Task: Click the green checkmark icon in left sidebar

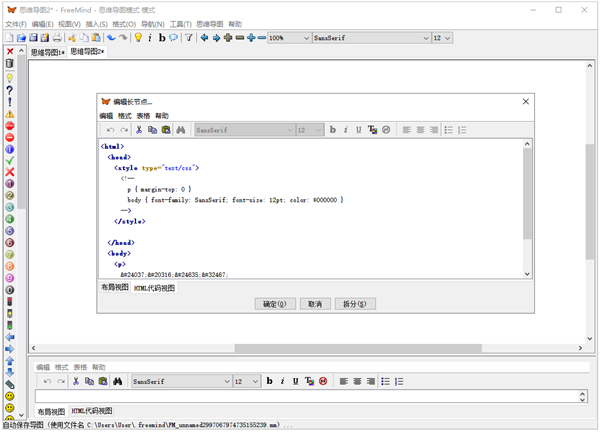Action: coord(9,160)
